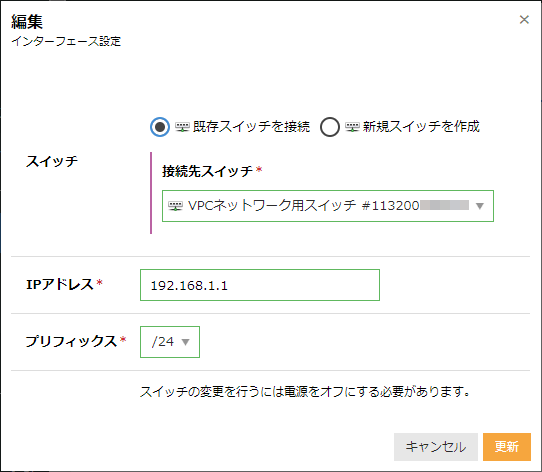Viewport: 542px width, 472px height.
Task: Select the 新規スイッチを作成 radio button
Action: [329, 127]
